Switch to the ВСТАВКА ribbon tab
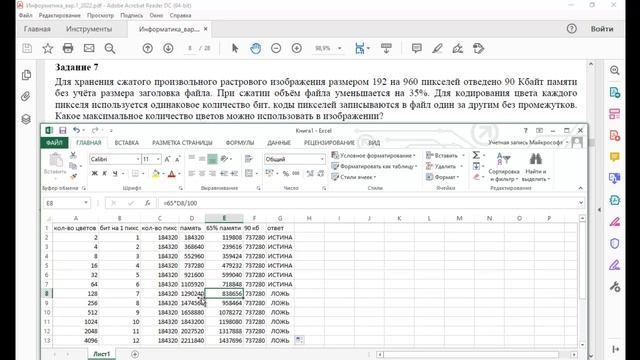Screen dimensions: 640x360 point(127,142)
